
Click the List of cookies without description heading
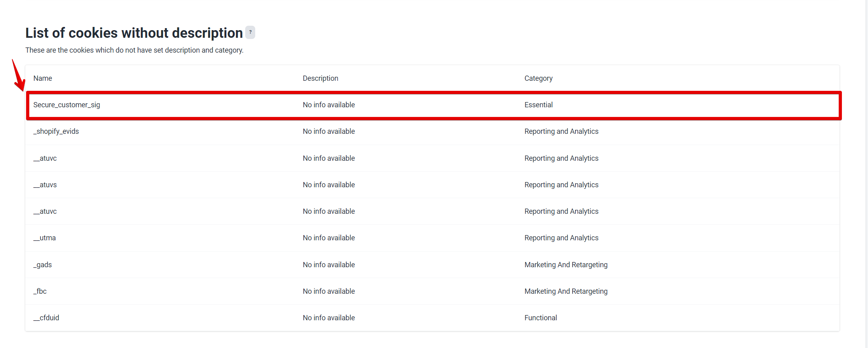coord(134,33)
